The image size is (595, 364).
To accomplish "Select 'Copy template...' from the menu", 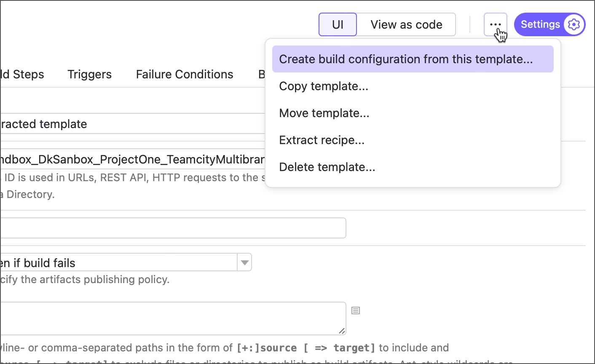I will [x=324, y=86].
